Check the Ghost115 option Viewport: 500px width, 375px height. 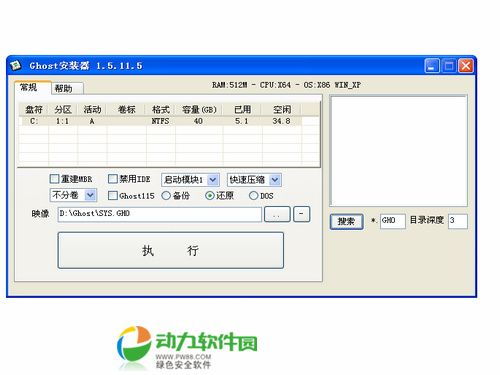[113, 196]
